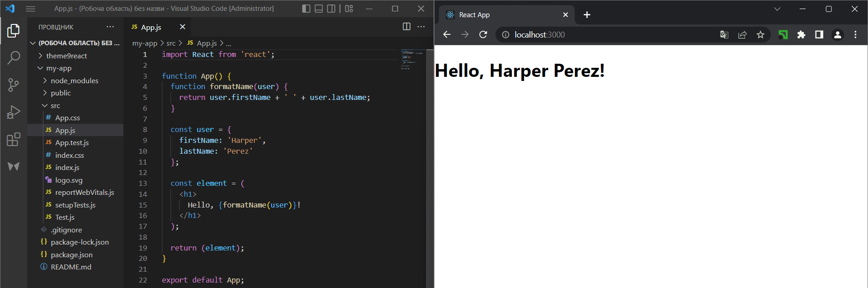Toggle the bottom panel layout button
868x288 pixels.
coord(319,9)
